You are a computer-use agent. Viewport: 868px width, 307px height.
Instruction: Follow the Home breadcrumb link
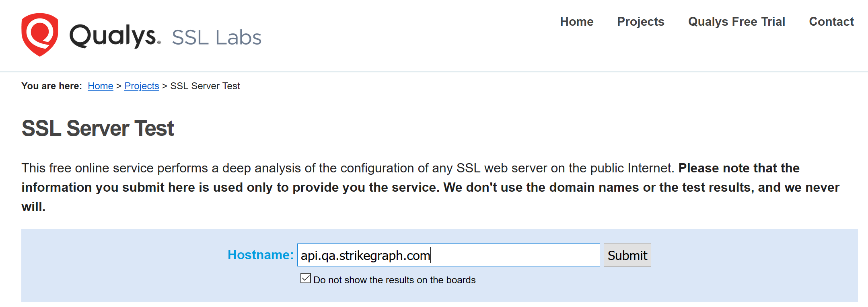101,86
